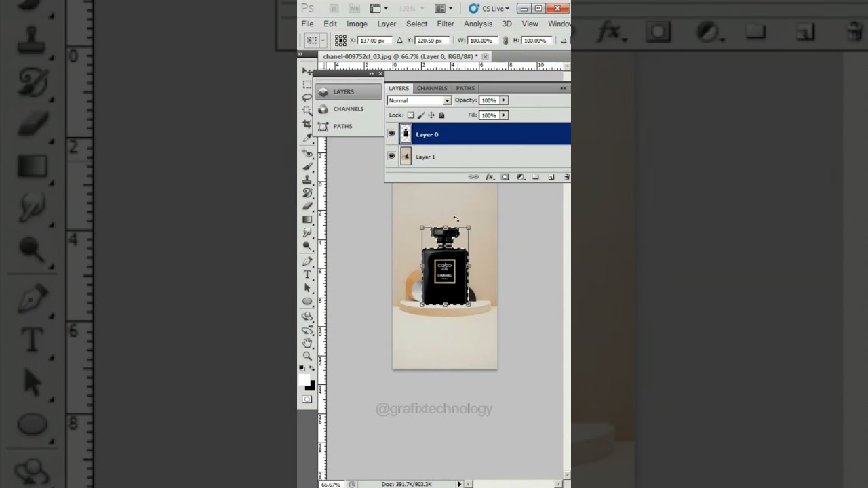The height and width of the screenshot is (488, 868).
Task: Click the PATHS button in icon panel
Action: [349, 126]
